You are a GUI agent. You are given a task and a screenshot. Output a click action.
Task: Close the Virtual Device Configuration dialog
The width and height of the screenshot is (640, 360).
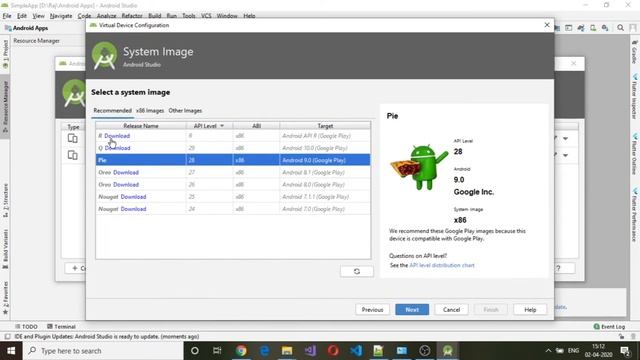[x=547, y=25]
